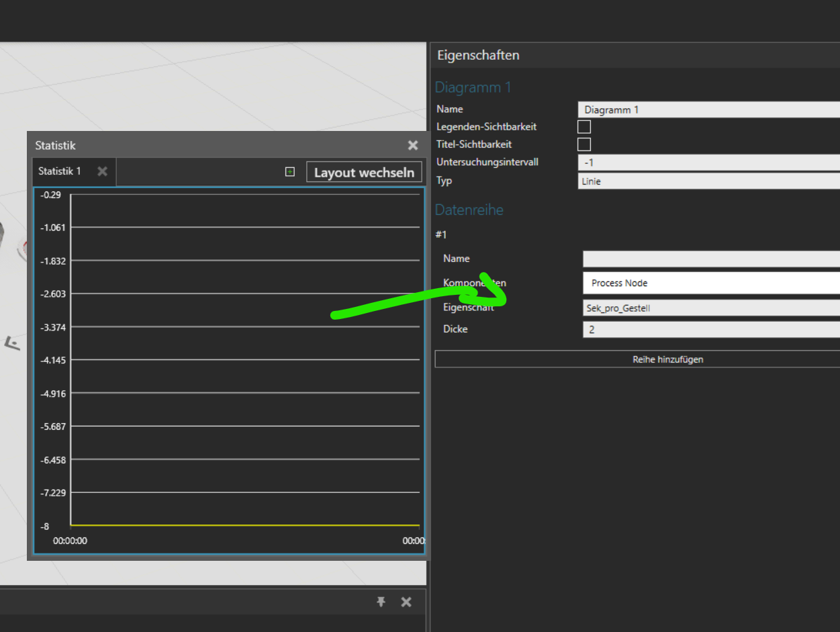Toggle the Titel-Sichtbarkeit checkbox
840x632 pixels.
point(584,144)
